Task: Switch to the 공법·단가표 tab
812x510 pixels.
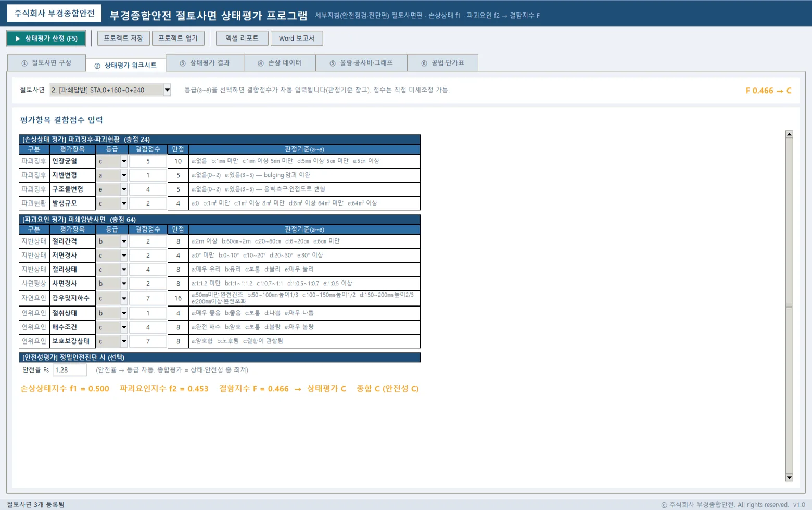Action: click(442, 63)
